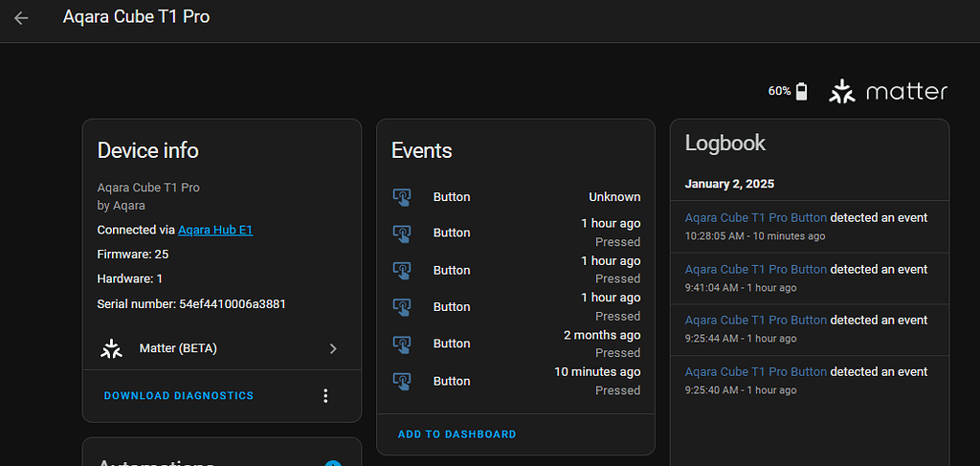Open logbook entry link from 9:41:04 AM

[755, 269]
